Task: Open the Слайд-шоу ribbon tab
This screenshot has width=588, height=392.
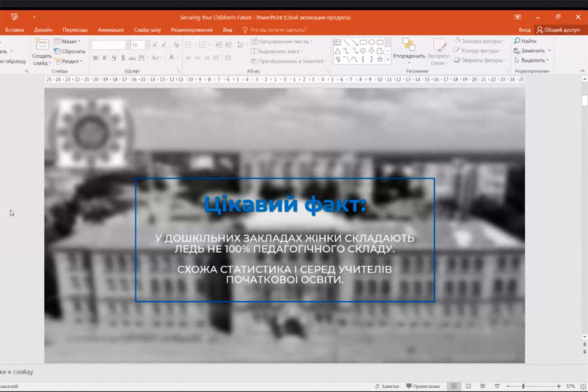Action: [148, 29]
